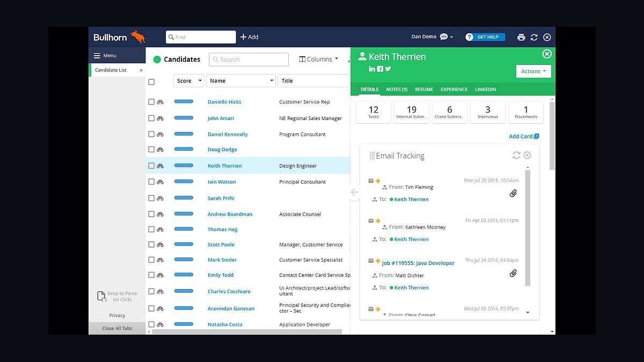Screen dimensions: 644x362
Task: Open Keith Therrien's Facebook icon
Action: click(x=380, y=69)
